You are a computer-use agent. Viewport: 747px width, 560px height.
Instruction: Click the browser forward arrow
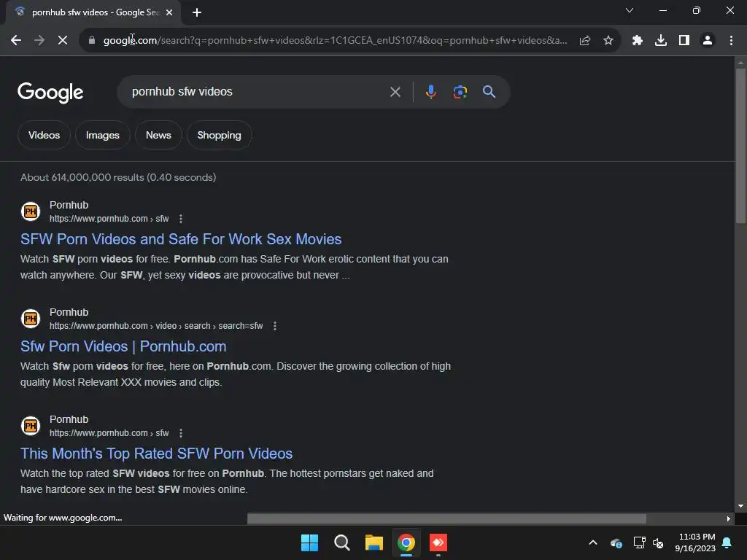click(x=39, y=41)
